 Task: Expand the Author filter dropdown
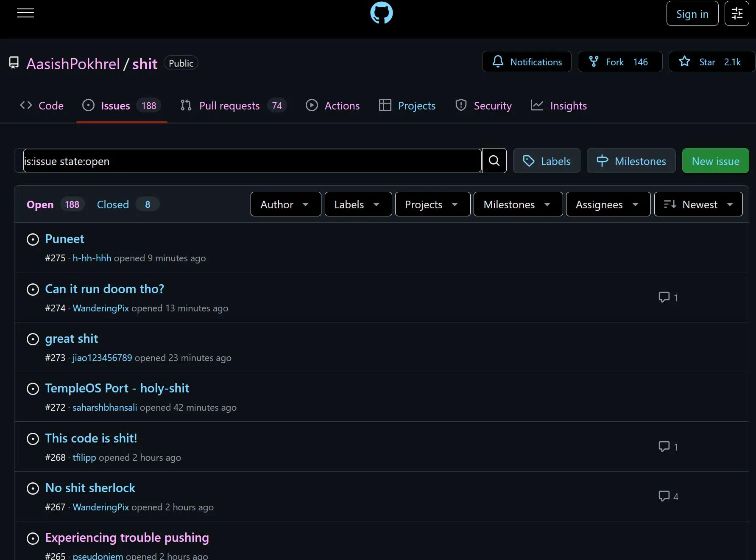pos(286,204)
